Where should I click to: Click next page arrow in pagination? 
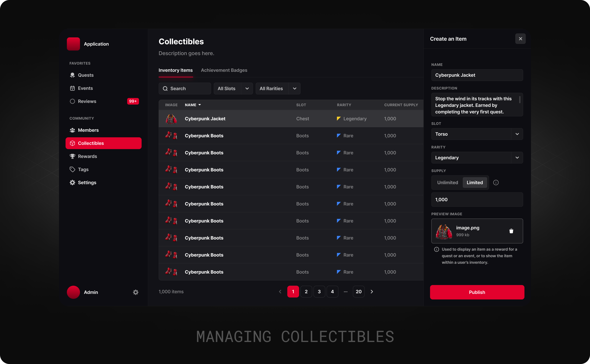(x=372, y=292)
